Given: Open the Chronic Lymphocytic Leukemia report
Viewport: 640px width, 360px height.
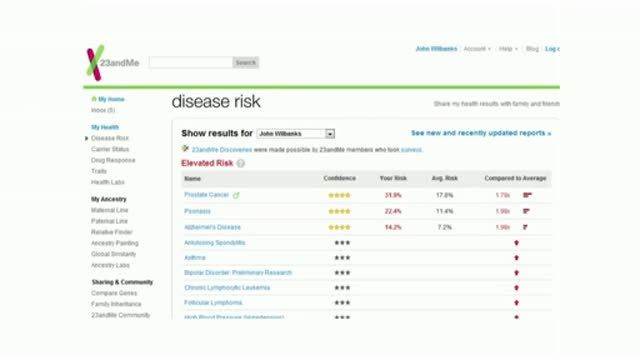Looking at the screenshot, I should (227, 288).
